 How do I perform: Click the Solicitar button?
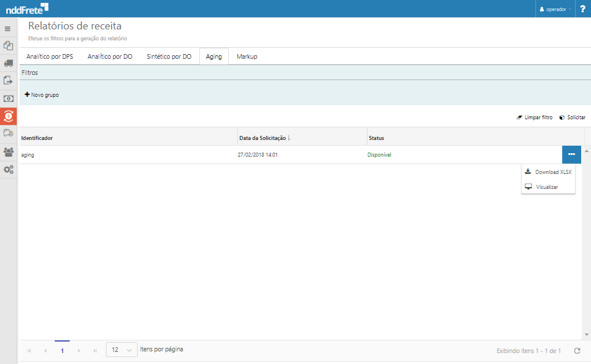(x=572, y=117)
